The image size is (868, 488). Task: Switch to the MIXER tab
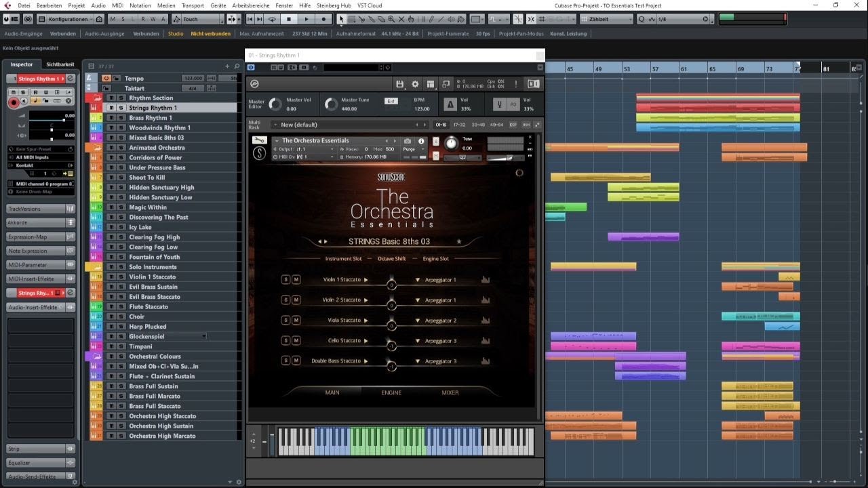pos(450,392)
